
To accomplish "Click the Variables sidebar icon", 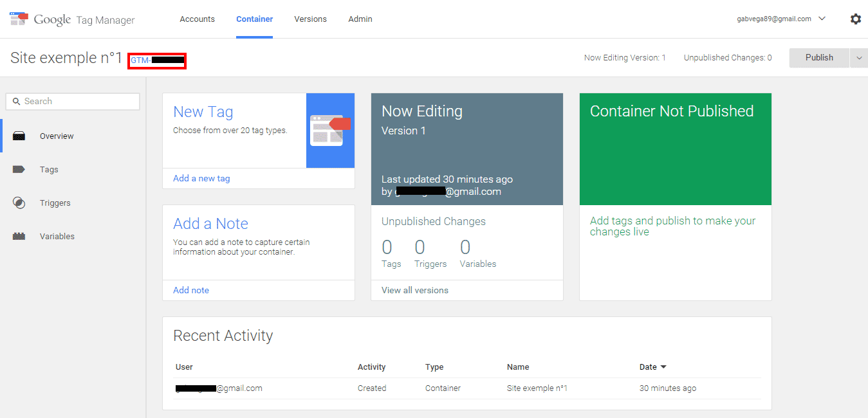I will (x=19, y=237).
